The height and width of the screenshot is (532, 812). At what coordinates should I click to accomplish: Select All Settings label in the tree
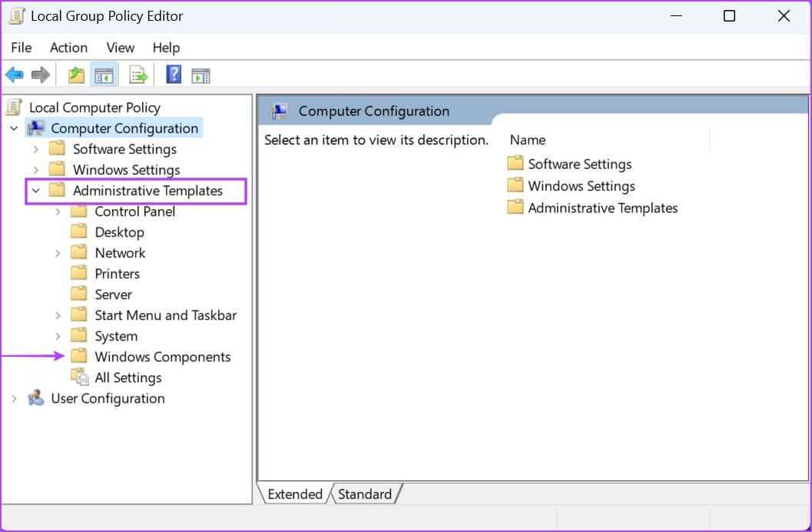pyautogui.click(x=128, y=377)
